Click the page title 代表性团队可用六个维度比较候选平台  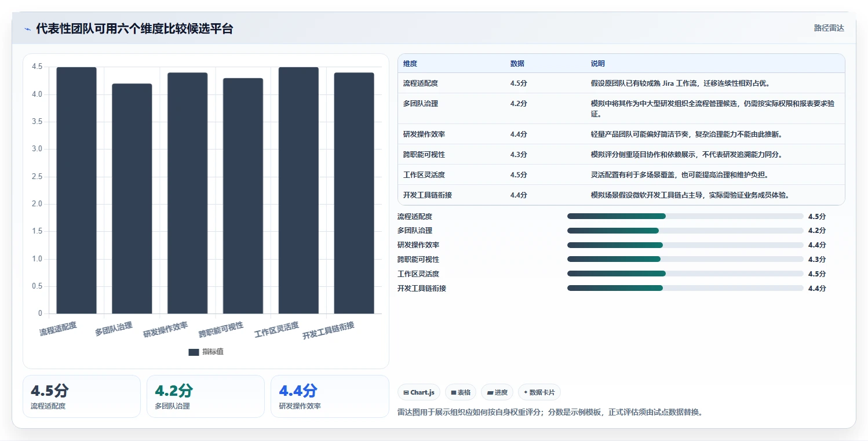tap(134, 28)
